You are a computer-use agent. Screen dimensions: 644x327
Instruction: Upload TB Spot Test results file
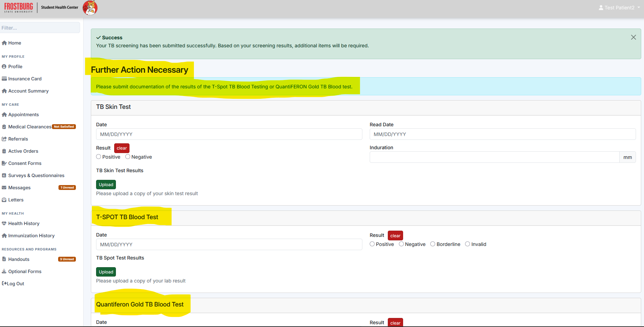point(106,272)
